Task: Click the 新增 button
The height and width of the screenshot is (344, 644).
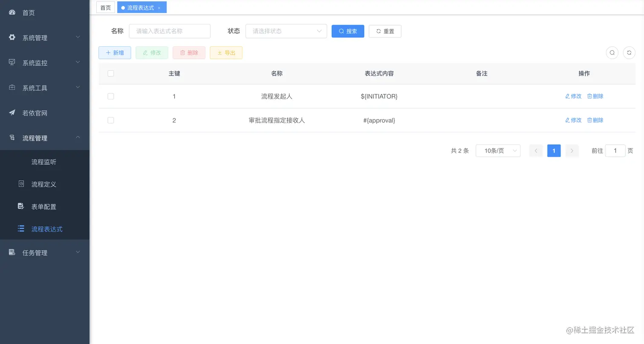Action: coord(115,53)
